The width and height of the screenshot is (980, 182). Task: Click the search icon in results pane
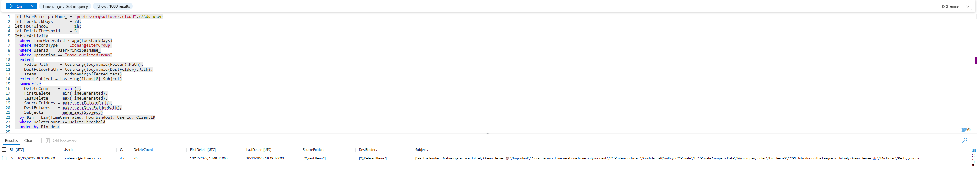964,140
